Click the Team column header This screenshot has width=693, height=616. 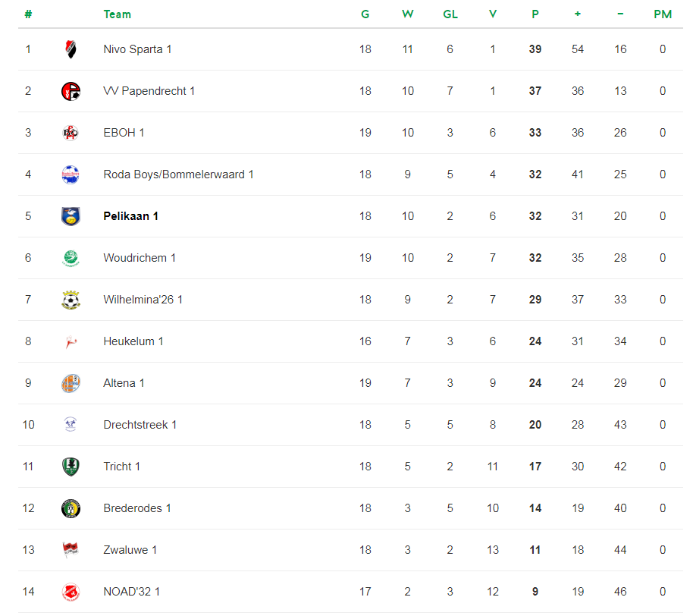point(117,14)
